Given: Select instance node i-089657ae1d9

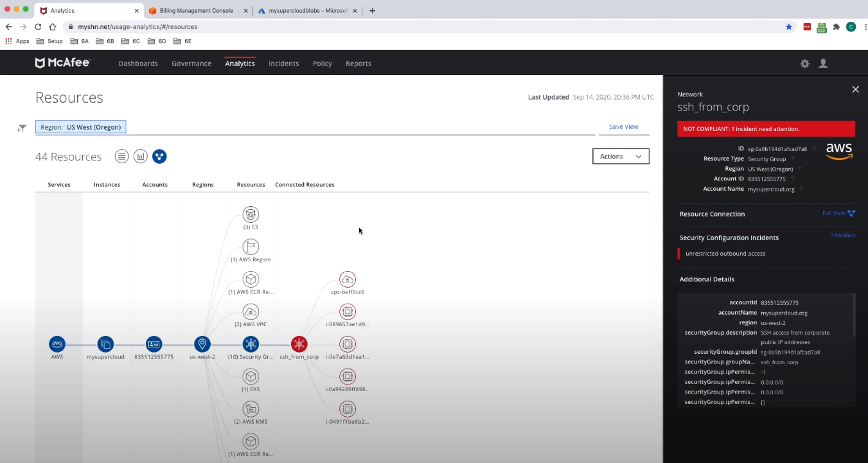Looking at the screenshot, I should pos(348,311).
